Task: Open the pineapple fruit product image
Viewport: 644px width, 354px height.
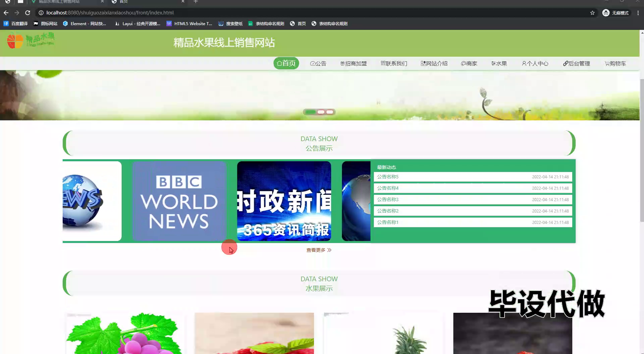Action: [383, 333]
